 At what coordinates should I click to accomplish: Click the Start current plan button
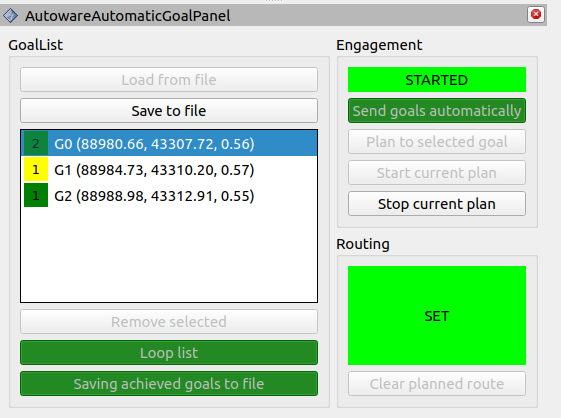pyautogui.click(x=437, y=173)
